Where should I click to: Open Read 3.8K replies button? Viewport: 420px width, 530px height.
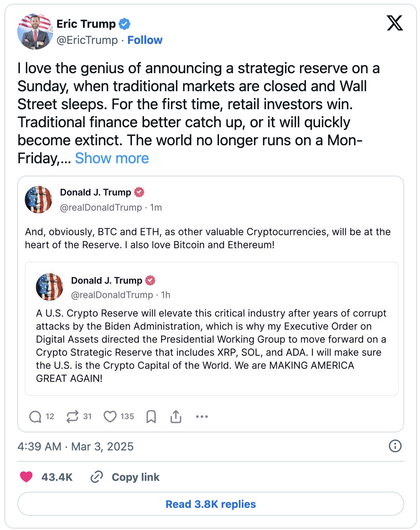210,504
